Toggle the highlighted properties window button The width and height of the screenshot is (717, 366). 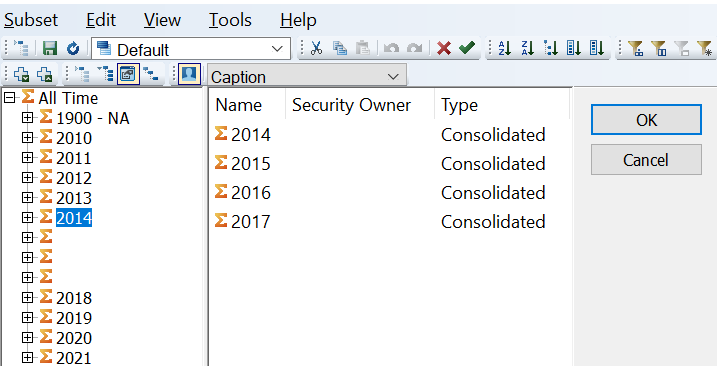click(128, 74)
